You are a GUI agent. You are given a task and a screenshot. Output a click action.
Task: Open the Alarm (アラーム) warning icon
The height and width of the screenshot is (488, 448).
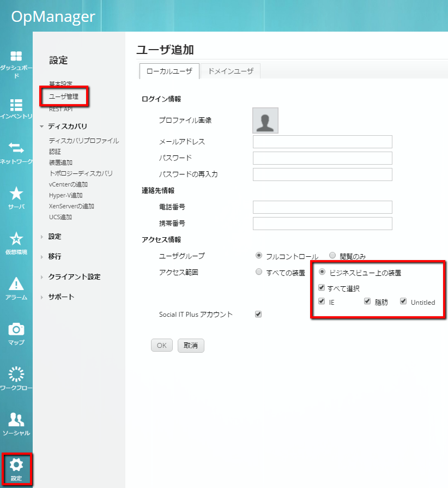tap(16, 284)
